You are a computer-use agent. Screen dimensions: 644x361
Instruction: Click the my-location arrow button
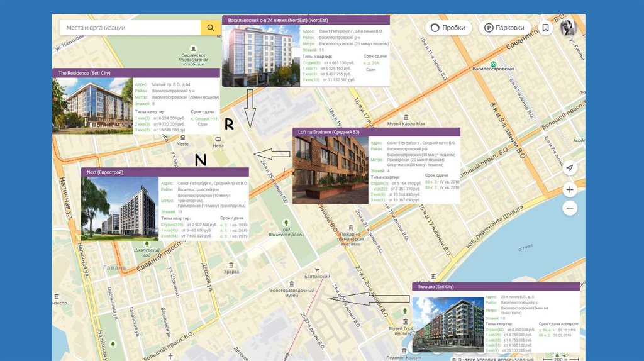(x=570, y=167)
